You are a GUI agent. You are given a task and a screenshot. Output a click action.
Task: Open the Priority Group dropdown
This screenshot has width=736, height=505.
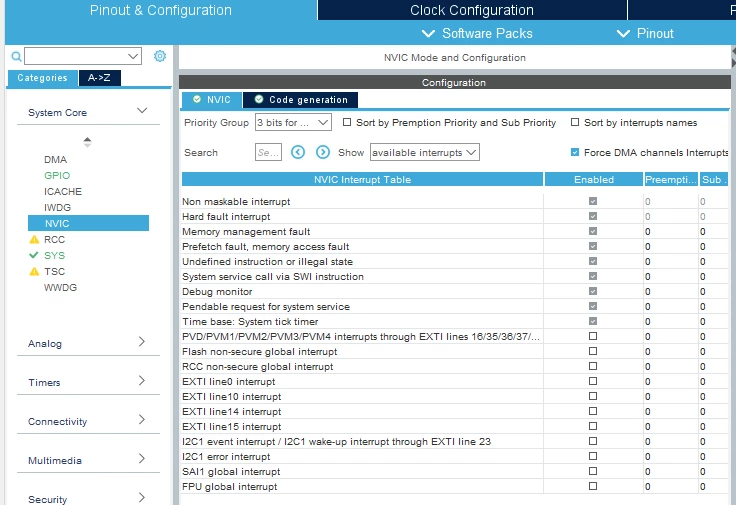pyautogui.click(x=293, y=122)
